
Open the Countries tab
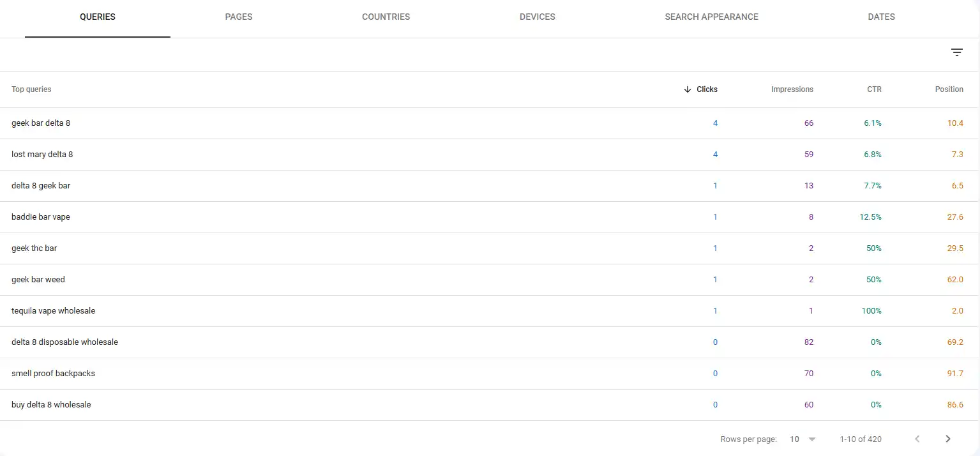coord(386,17)
